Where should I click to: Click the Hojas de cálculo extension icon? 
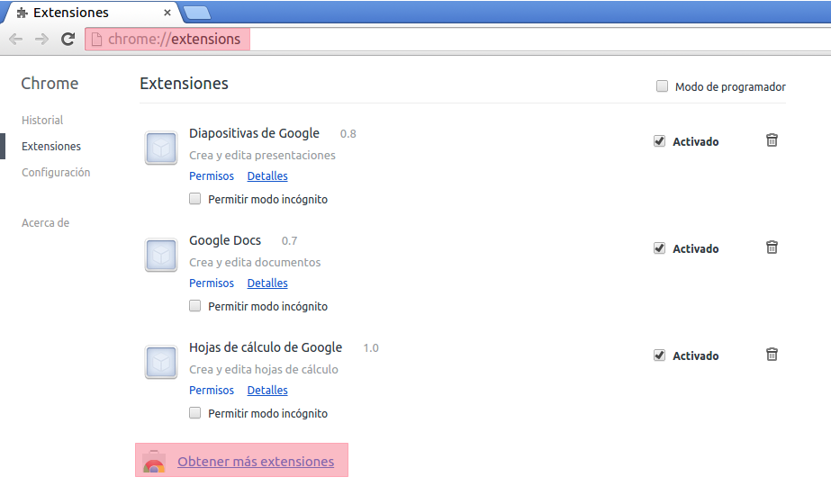point(161,363)
